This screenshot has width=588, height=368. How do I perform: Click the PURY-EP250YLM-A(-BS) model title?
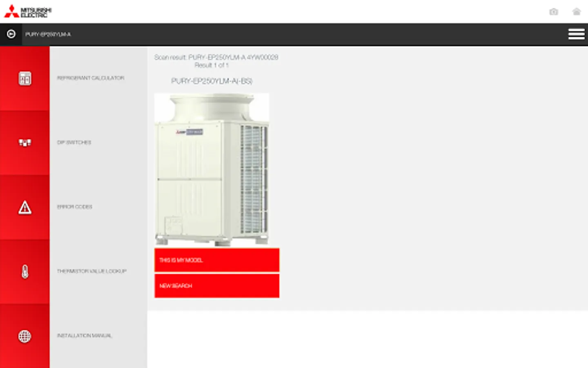tap(212, 81)
